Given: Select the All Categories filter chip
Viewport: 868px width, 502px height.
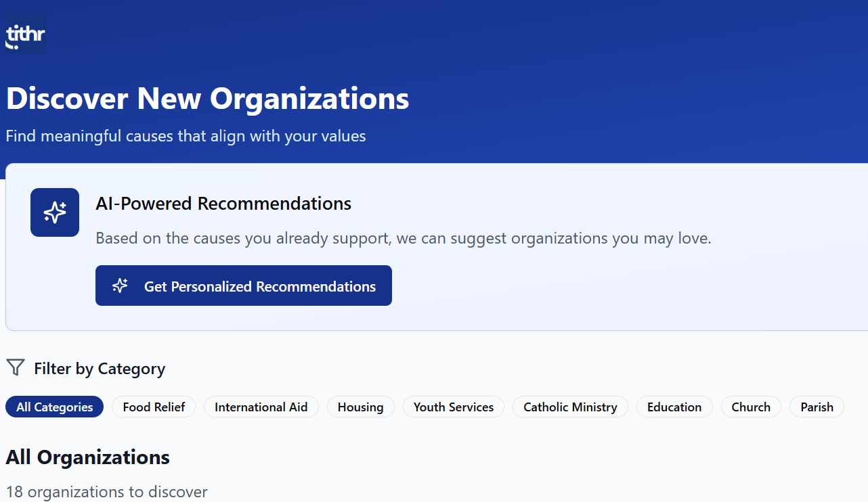Looking at the screenshot, I should (55, 407).
